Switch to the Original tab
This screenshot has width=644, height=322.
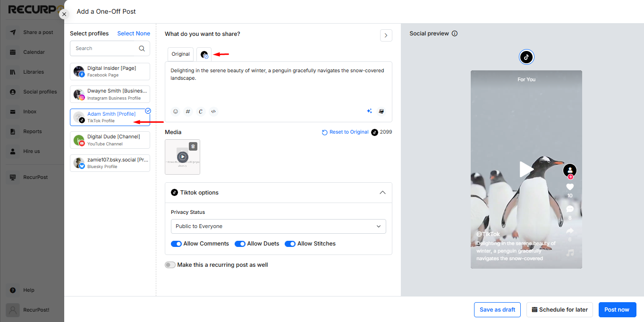[180, 54]
